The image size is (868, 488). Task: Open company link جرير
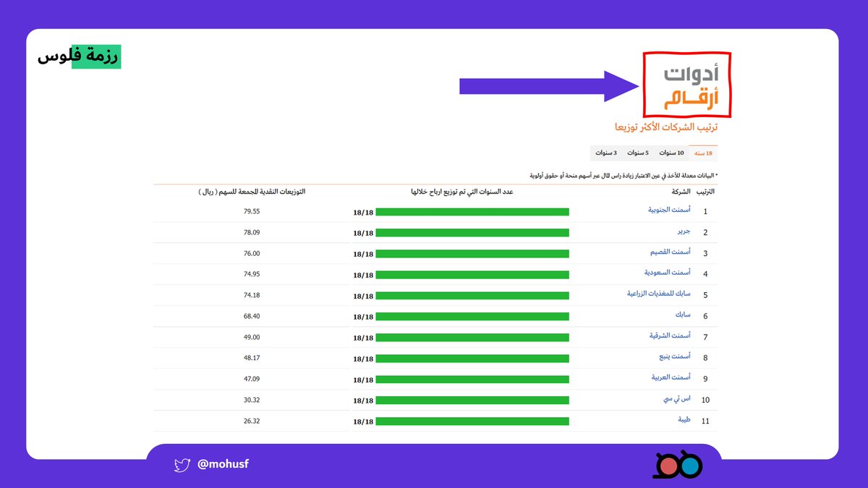pyautogui.click(x=683, y=231)
